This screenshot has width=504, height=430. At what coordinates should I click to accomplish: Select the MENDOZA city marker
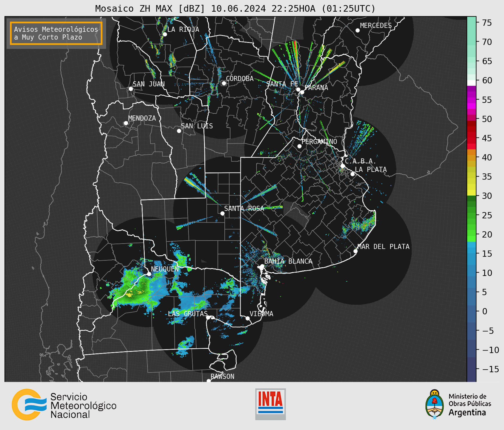click(x=126, y=123)
